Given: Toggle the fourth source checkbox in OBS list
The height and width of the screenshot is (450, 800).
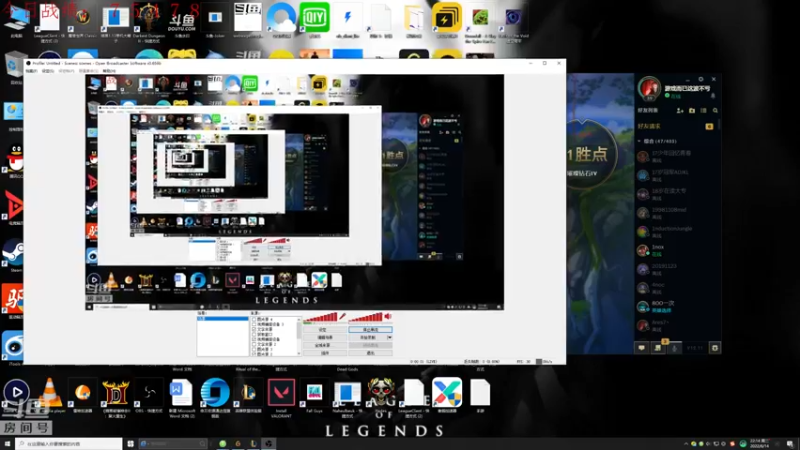Looking at the screenshot, I should pos(254,334).
